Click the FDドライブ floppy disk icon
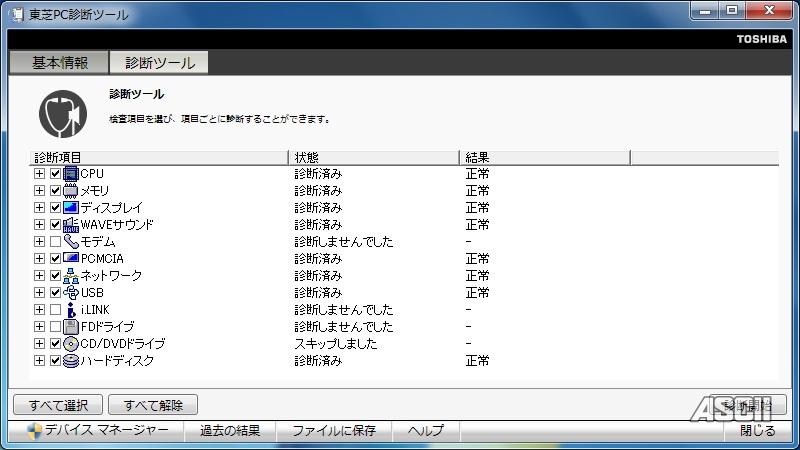The width and height of the screenshot is (800, 450). click(71, 327)
